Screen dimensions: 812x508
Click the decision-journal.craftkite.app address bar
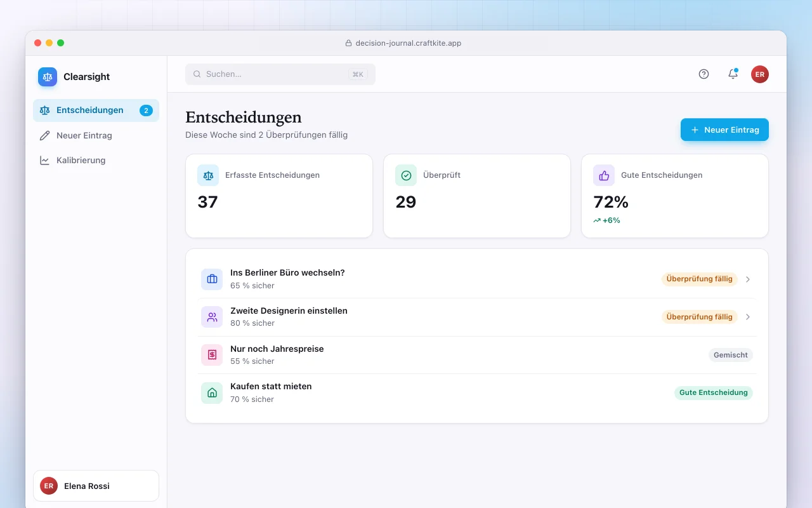coord(403,43)
